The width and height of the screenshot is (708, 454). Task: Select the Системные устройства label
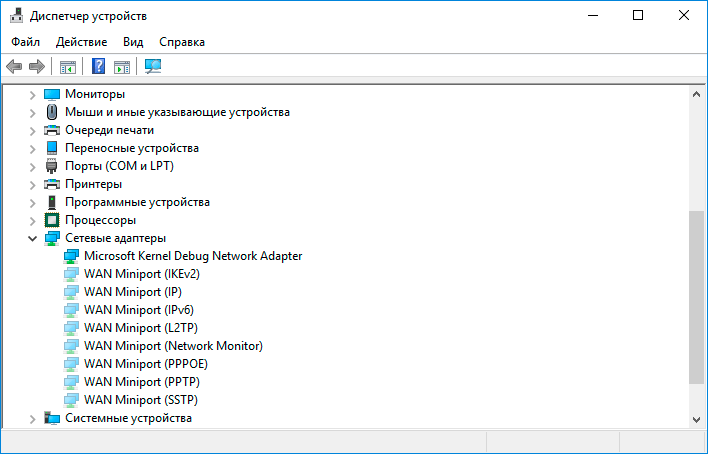click(128, 418)
